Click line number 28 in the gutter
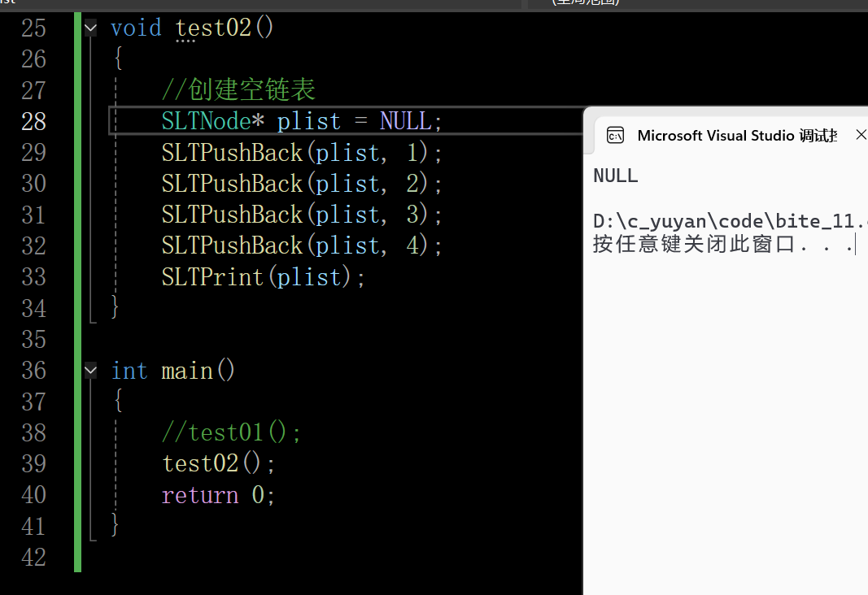 point(34,121)
